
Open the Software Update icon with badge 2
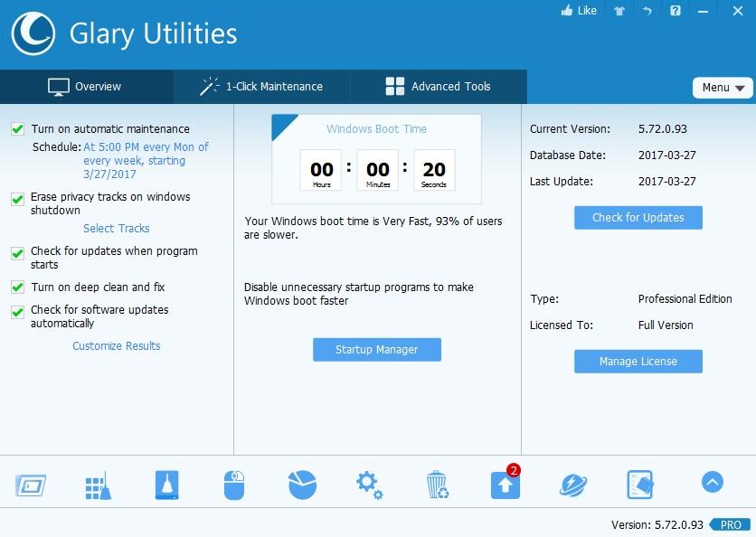tap(506, 483)
